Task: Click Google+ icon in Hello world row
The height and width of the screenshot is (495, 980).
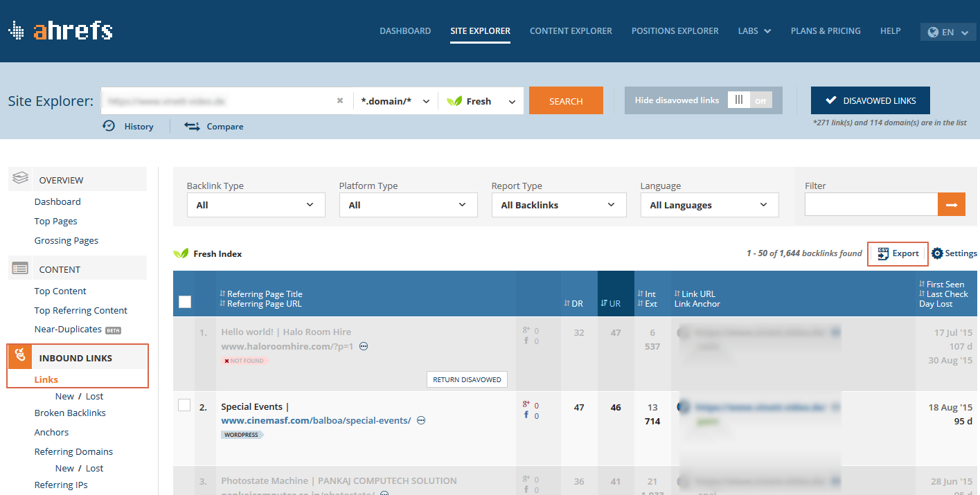Action: pyautogui.click(x=526, y=330)
